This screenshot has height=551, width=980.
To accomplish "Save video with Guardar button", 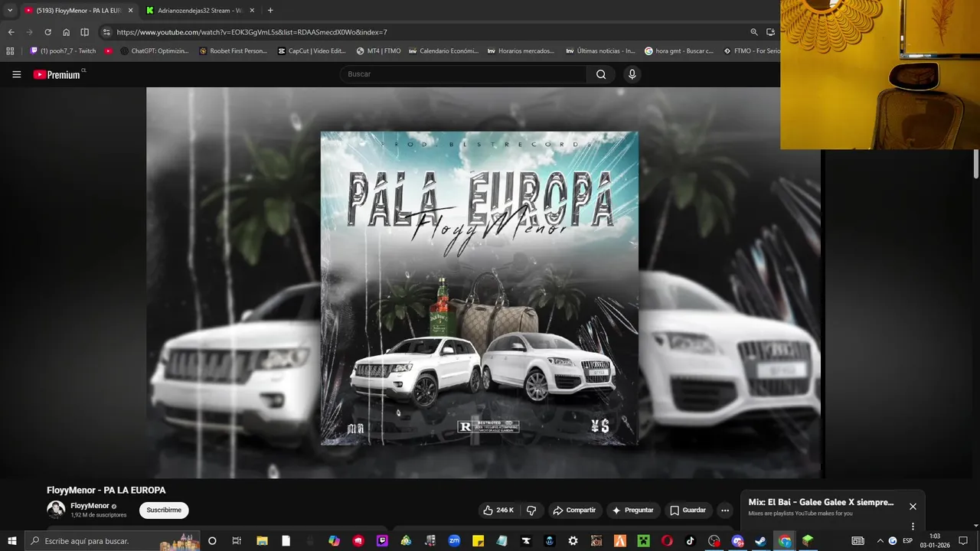I will pyautogui.click(x=688, y=510).
